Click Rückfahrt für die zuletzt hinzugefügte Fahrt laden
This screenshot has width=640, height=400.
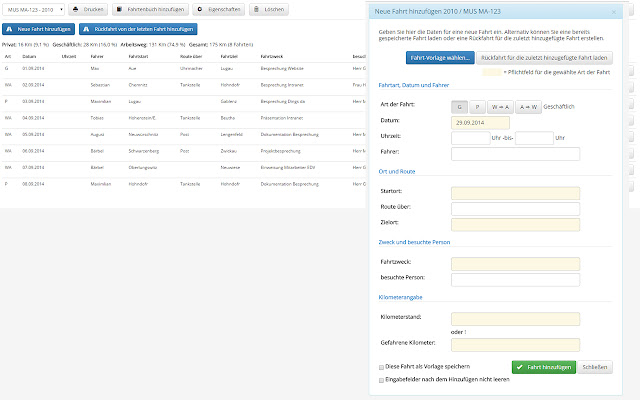click(x=544, y=58)
